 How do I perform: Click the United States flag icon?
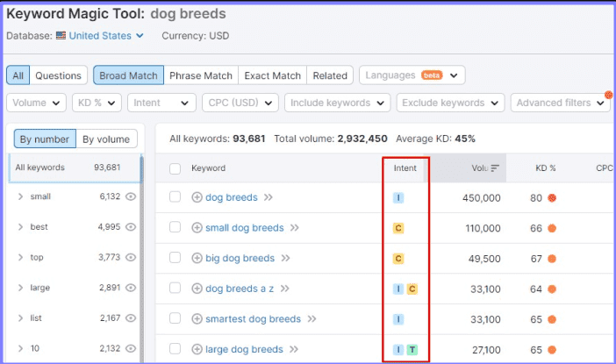pos(61,36)
